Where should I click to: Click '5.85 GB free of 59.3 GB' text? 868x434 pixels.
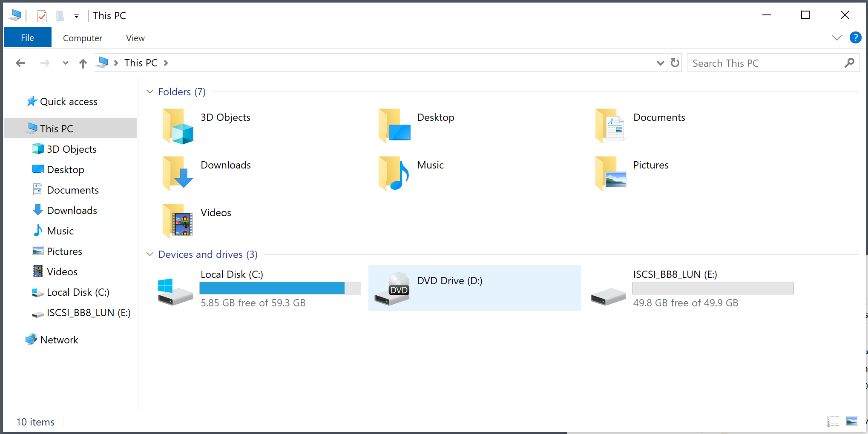coord(253,303)
